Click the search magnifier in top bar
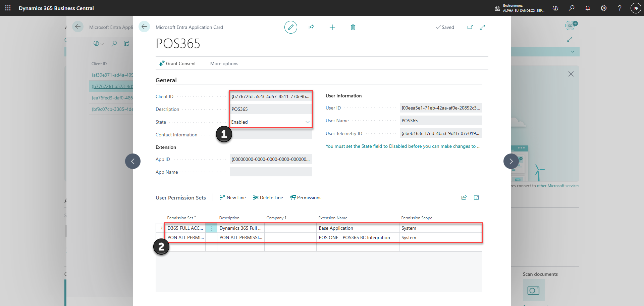 point(572,8)
